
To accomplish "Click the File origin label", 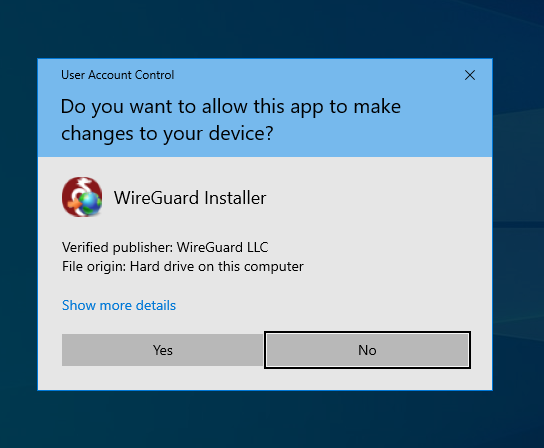I will click(x=94, y=267).
